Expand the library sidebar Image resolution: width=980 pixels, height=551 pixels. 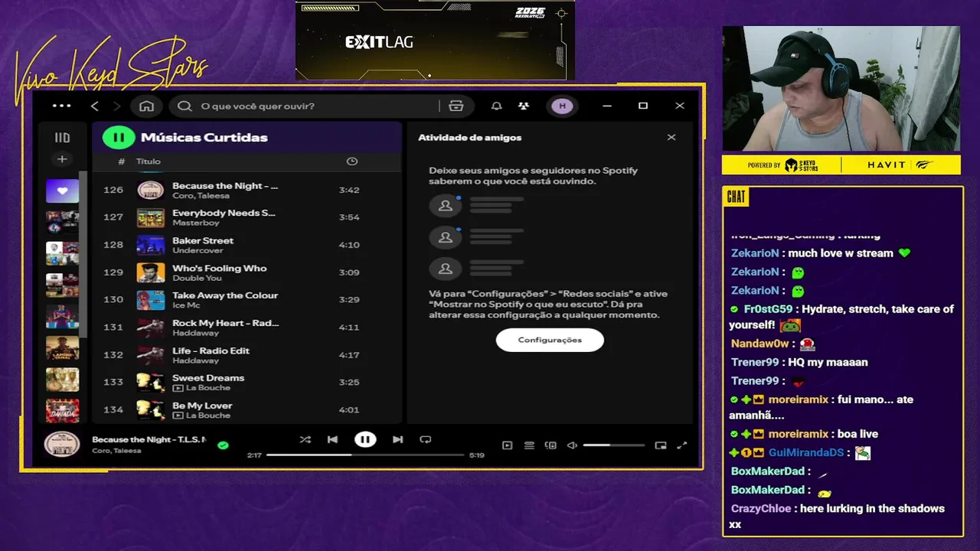click(62, 138)
